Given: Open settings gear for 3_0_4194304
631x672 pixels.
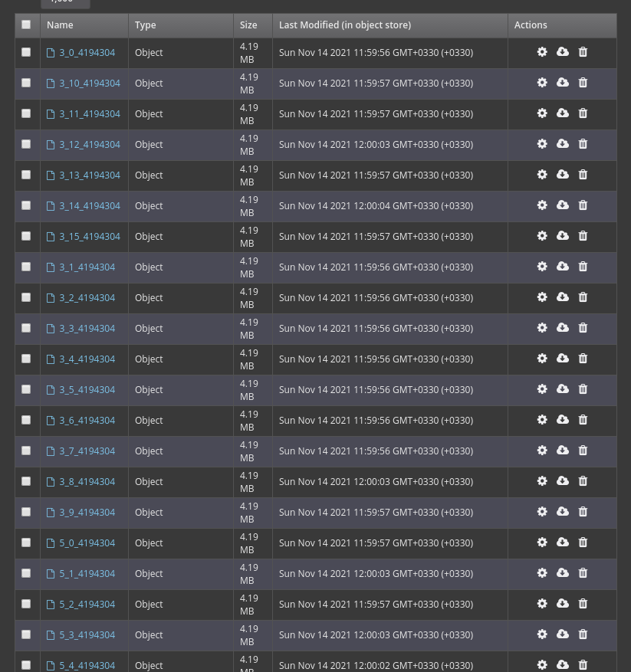Looking at the screenshot, I should point(542,52).
